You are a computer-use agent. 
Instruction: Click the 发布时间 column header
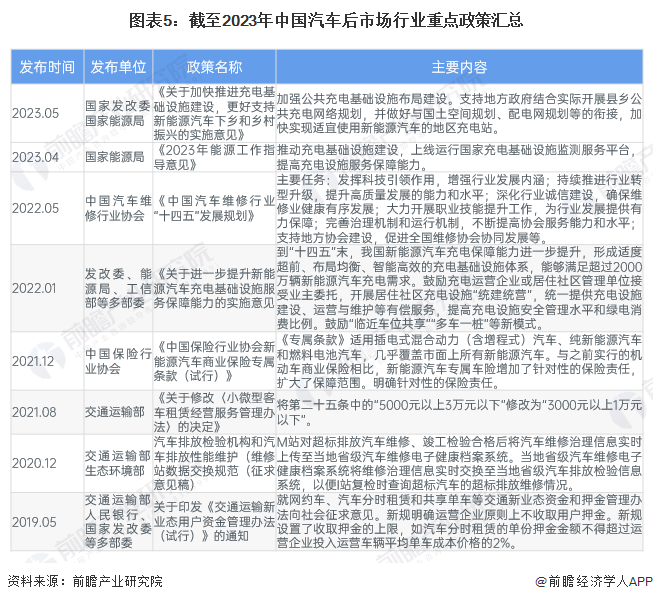[x=47, y=67]
